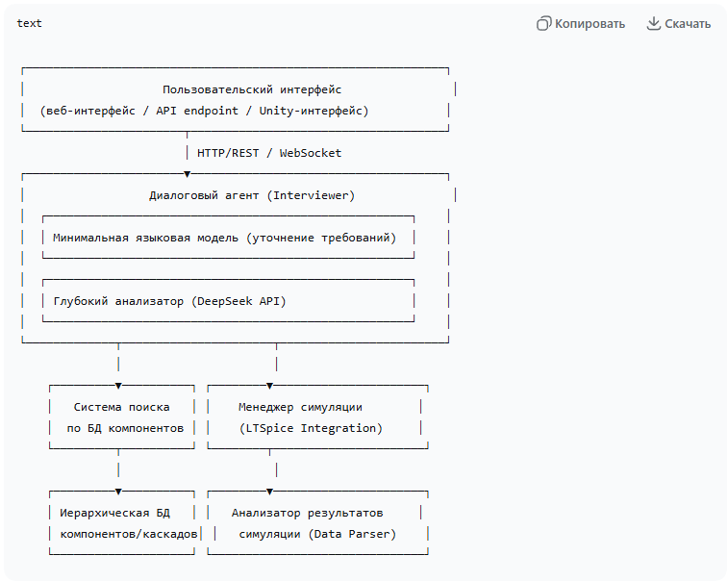Click the download arrow icon
This screenshot has height=581, width=728.
click(654, 24)
